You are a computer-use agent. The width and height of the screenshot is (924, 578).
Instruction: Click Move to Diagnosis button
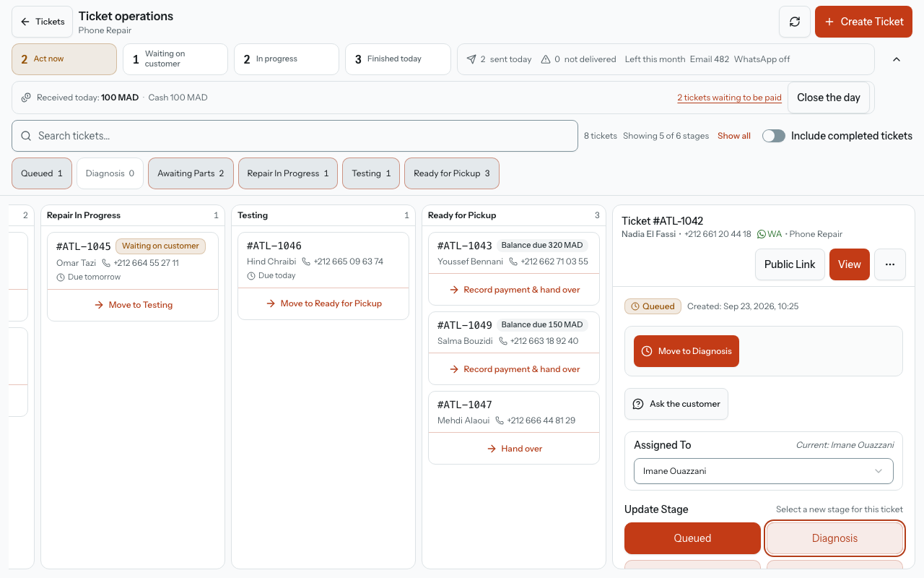687,351
